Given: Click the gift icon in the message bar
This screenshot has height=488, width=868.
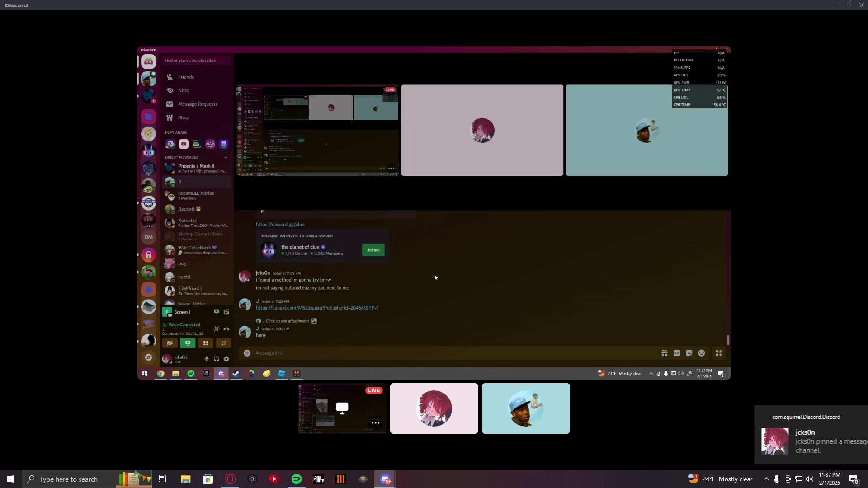Looking at the screenshot, I should (x=665, y=353).
